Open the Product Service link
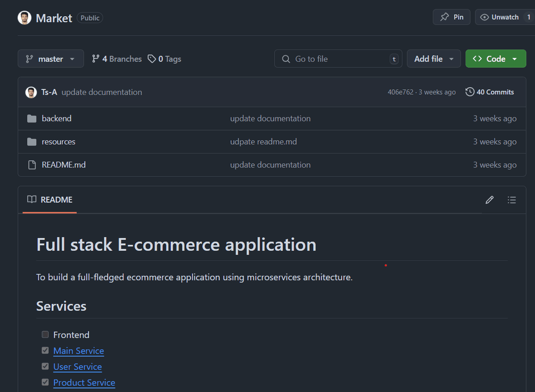The width and height of the screenshot is (535, 392). (84, 383)
